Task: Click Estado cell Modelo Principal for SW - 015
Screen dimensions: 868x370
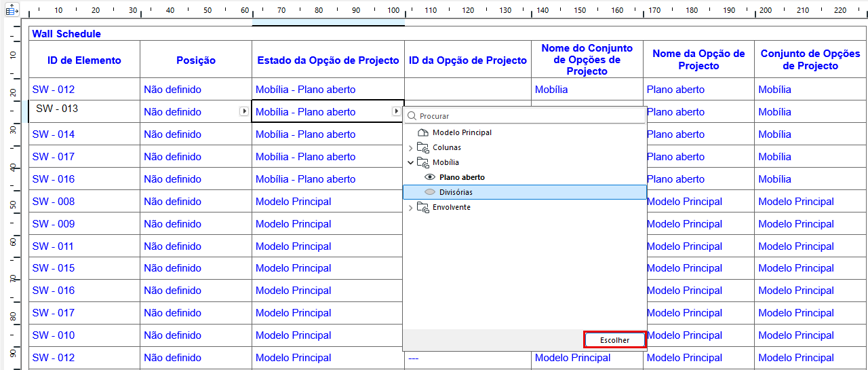Action: point(328,268)
